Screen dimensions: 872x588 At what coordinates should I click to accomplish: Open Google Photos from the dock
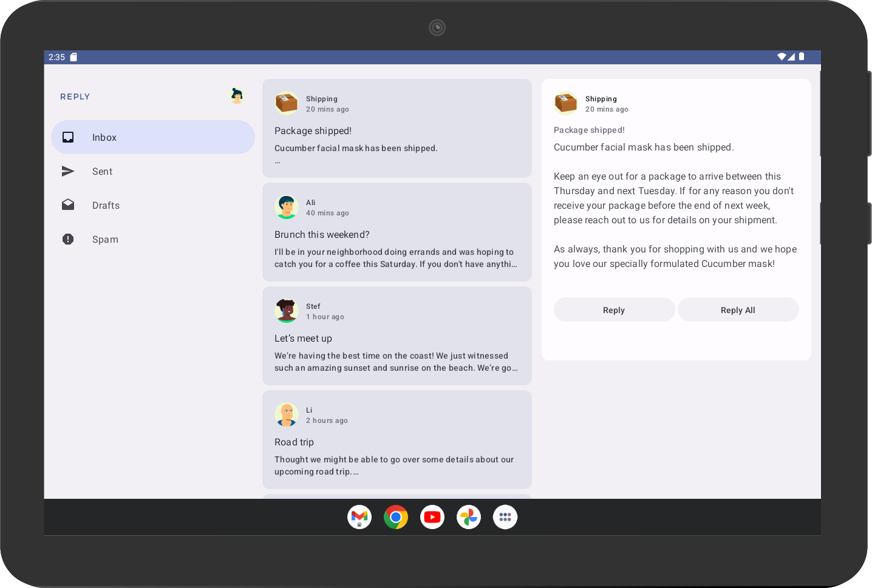pyautogui.click(x=468, y=516)
